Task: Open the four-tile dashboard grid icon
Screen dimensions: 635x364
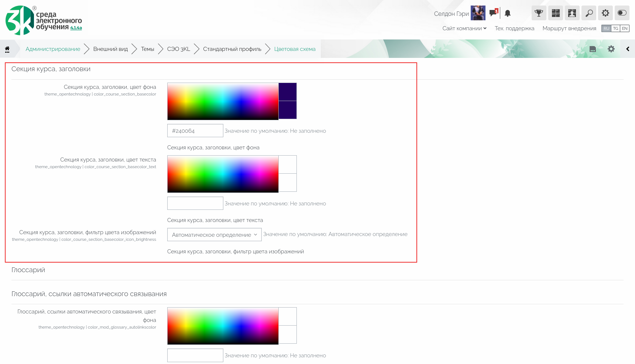Action: click(x=555, y=13)
